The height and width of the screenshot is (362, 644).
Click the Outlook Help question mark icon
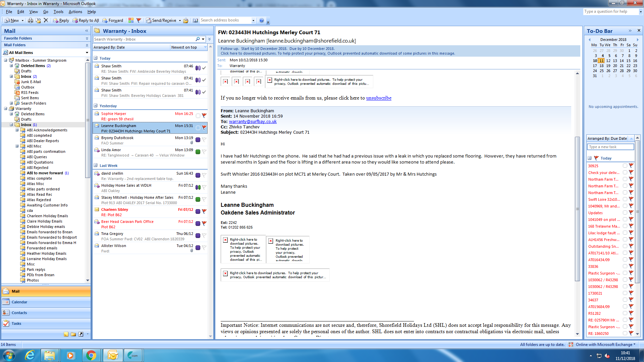262,20
